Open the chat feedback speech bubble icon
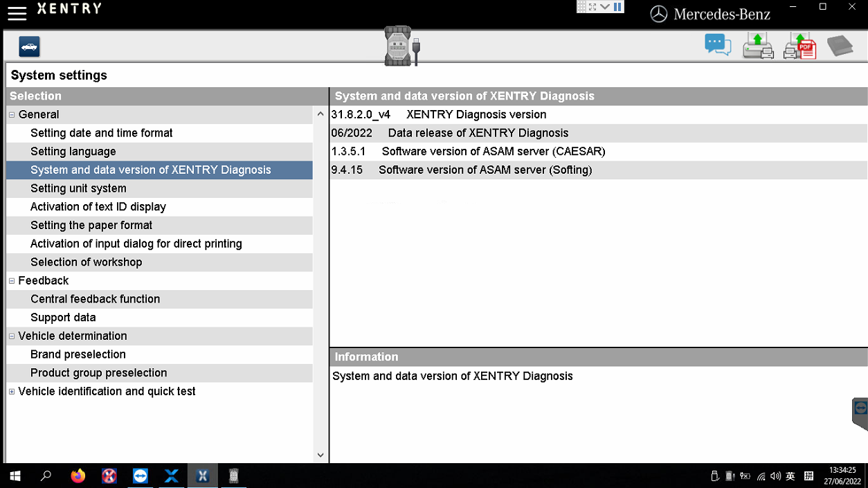Screen dimensions: 868x488 click(718, 46)
